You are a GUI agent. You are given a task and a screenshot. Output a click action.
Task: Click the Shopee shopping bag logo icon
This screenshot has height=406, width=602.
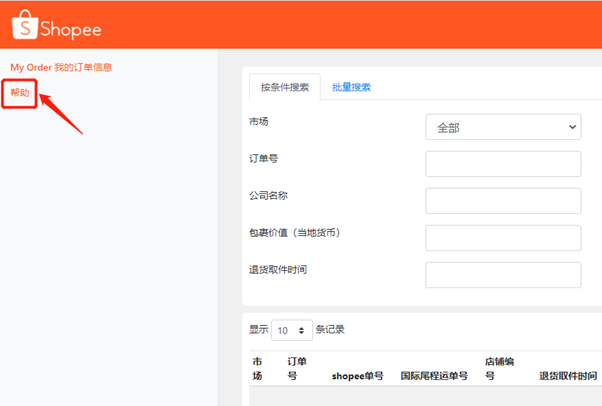(x=22, y=27)
